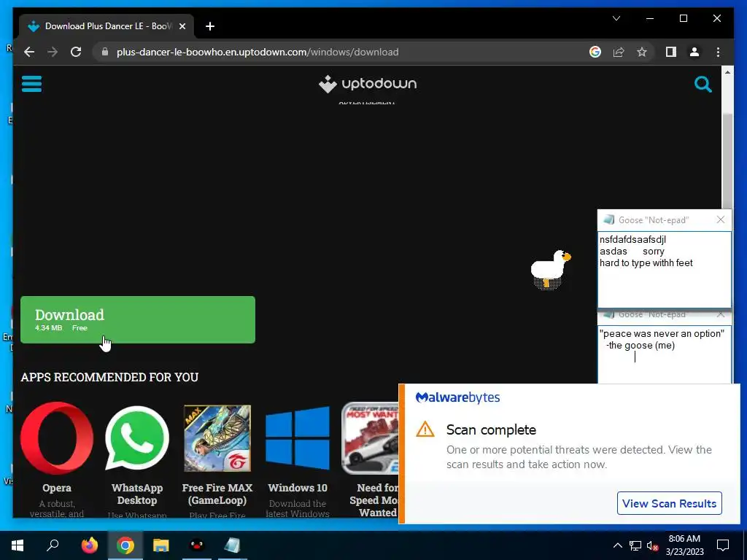Image resolution: width=747 pixels, height=560 pixels.
Task: Close the upper Goose Not-epad window
Action: point(720,219)
